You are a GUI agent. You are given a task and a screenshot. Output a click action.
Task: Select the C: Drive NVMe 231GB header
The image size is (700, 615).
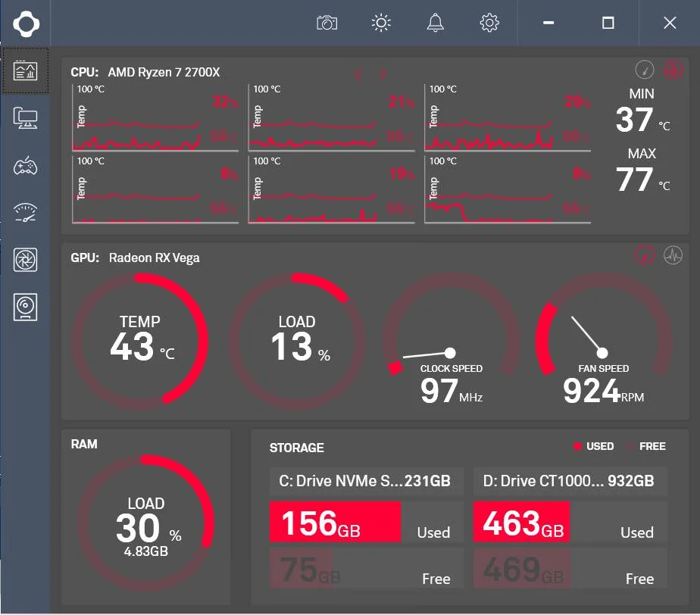[366, 481]
